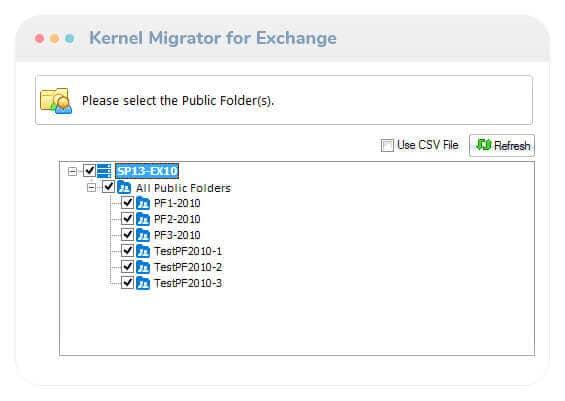This screenshot has width=565, height=401.
Task: Click the PF1-2010 folder icon
Action: click(x=143, y=203)
